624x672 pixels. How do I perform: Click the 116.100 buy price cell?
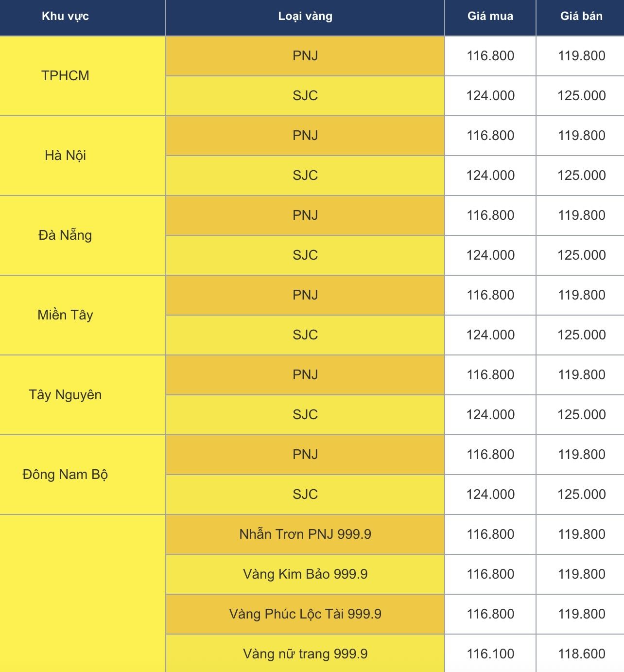tap(490, 654)
